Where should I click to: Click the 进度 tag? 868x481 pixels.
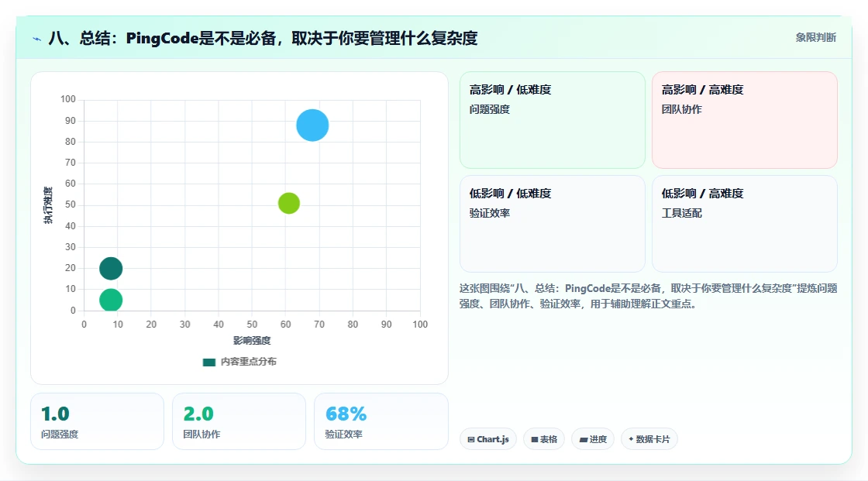[x=592, y=439]
